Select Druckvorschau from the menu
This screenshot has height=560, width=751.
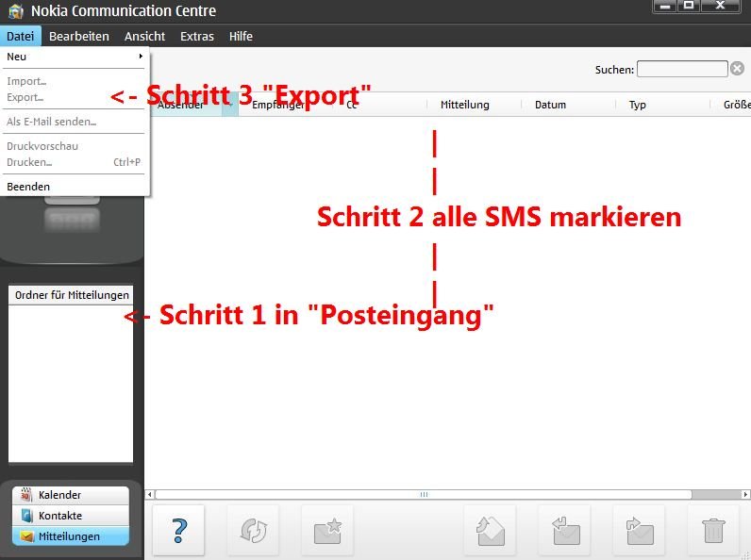[x=75, y=146]
